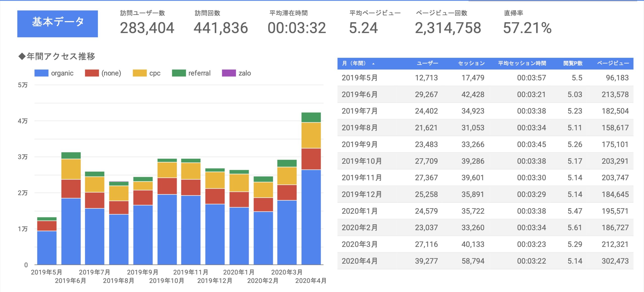This screenshot has width=644, height=292.
Task: Toggle the green referral legend series
Action: 179,73
